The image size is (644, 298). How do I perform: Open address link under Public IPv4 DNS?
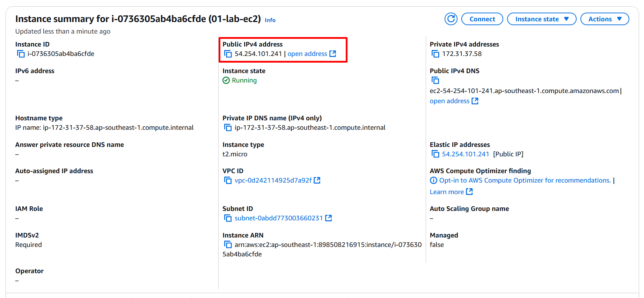tap(454, 101)
